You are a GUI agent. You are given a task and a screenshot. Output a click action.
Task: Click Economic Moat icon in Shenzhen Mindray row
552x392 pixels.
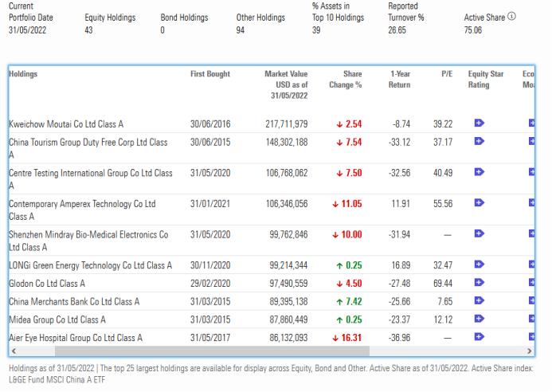click(x=531, y=233)
